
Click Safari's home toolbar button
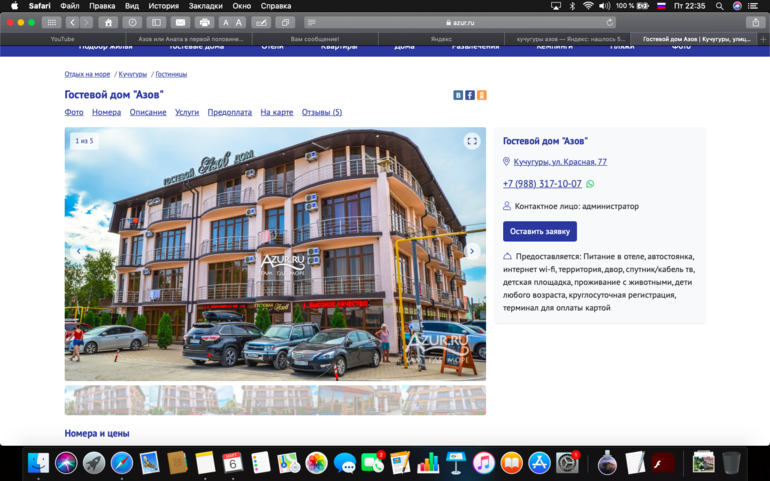pos(108,22)
